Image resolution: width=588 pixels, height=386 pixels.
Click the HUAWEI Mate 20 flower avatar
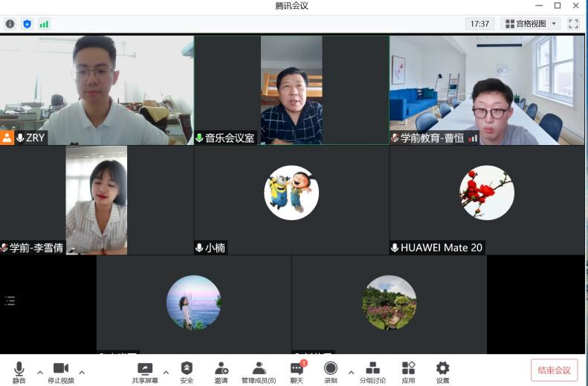pyautogui.click(x=487, y=193)
